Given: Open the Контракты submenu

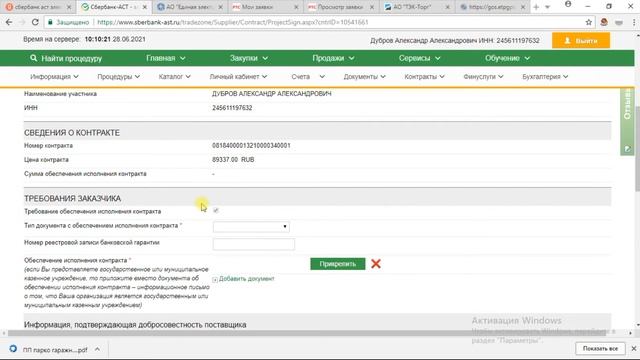Looking at the screenshot, I should pyautogui.click(x=424, y=77).
